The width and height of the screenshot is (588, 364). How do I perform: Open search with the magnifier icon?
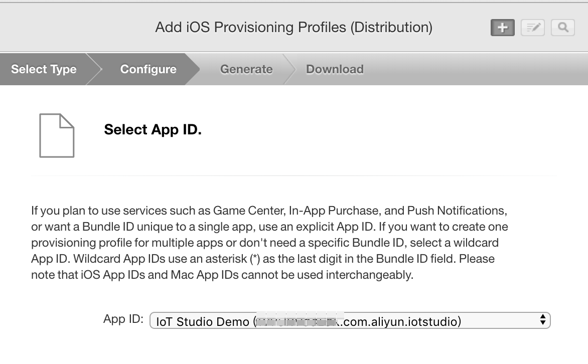pyautogui.click(x=563, y=28)
